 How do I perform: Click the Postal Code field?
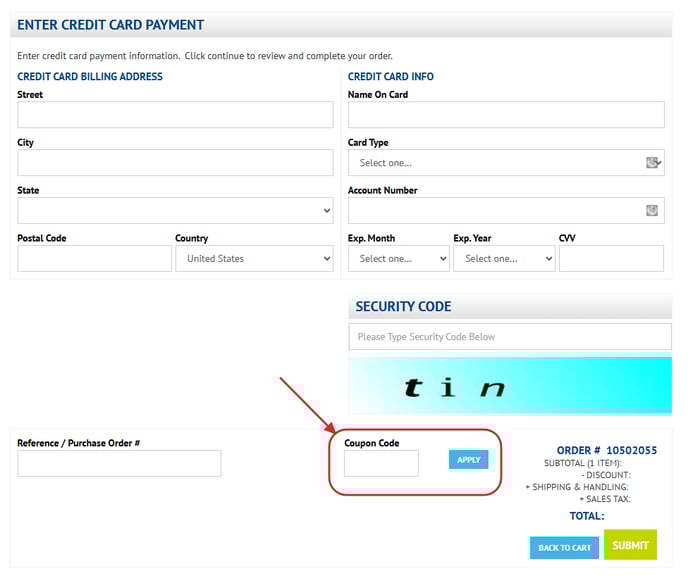(95, 259)
